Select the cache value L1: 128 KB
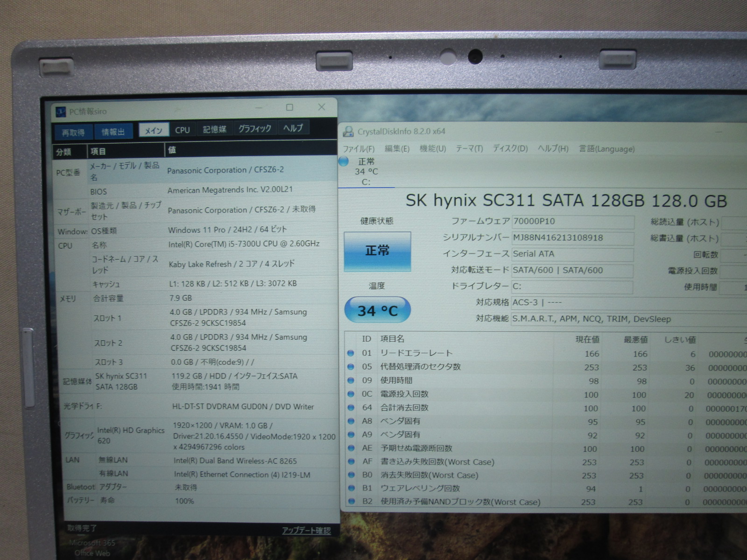 [233, 283]
